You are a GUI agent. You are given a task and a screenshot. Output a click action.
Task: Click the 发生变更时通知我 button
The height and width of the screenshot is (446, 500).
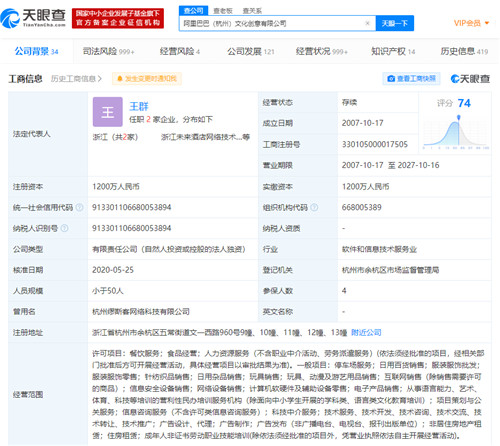[x=147, y=79]
